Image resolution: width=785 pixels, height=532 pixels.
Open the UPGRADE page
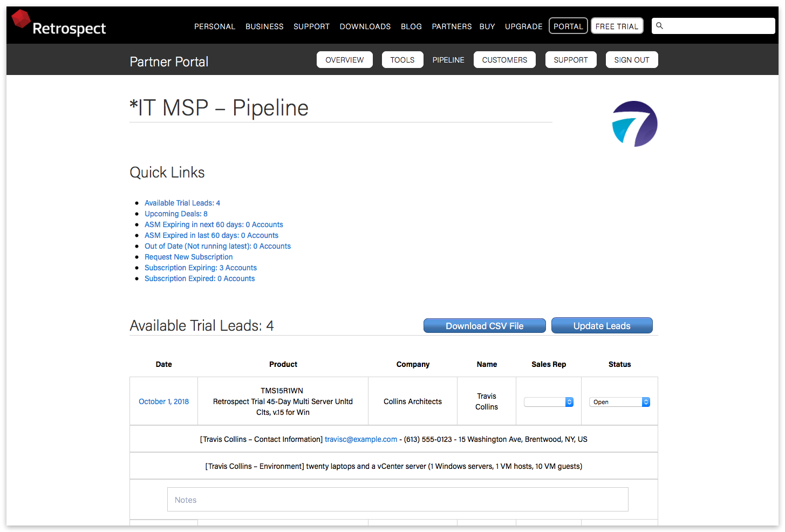(x=524, y=26)
